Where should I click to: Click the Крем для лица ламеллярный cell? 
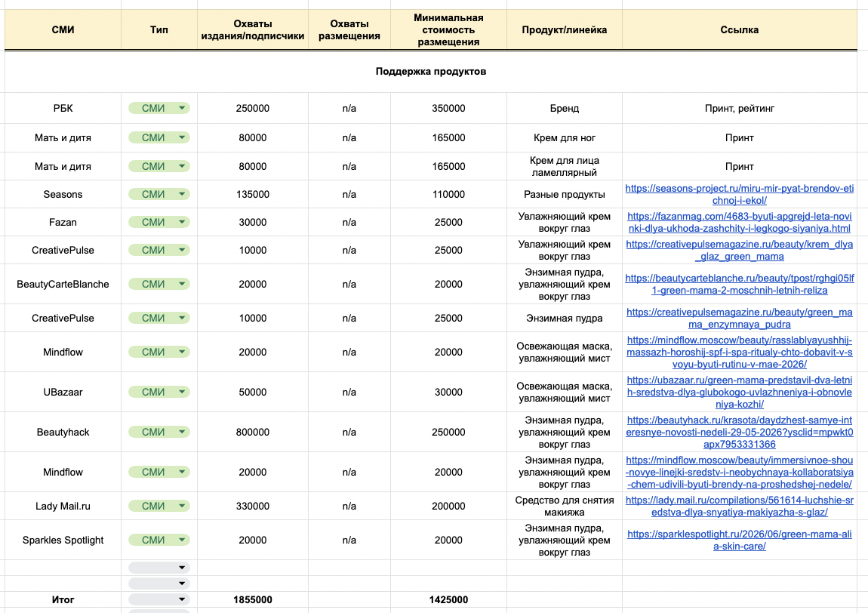coord(564,166)
